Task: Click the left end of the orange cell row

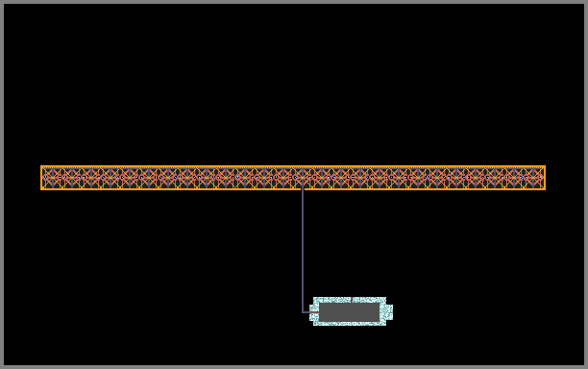Action: coord(42,178)
